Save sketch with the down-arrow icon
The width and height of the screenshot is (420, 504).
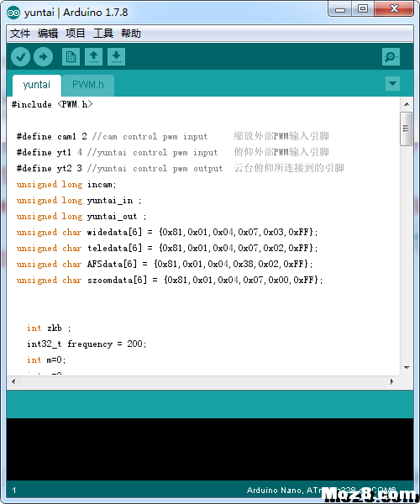(x=116, y=57)
